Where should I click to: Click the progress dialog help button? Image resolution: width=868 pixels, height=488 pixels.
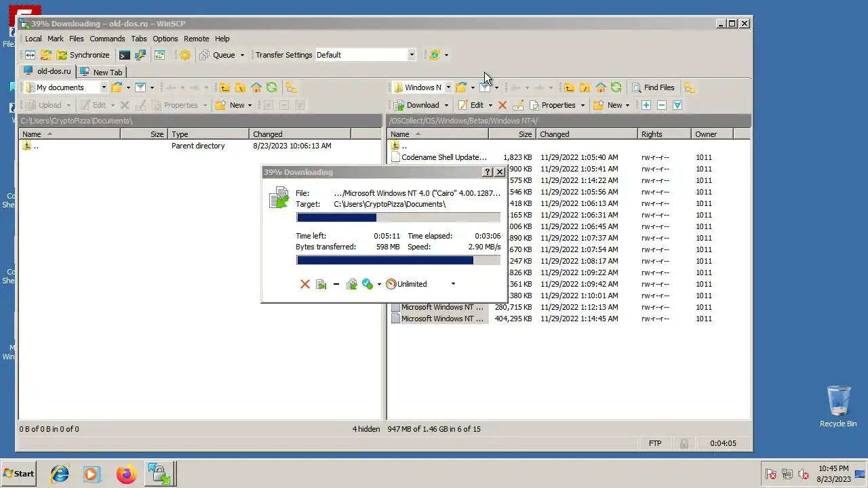click(x=488, y=172)
